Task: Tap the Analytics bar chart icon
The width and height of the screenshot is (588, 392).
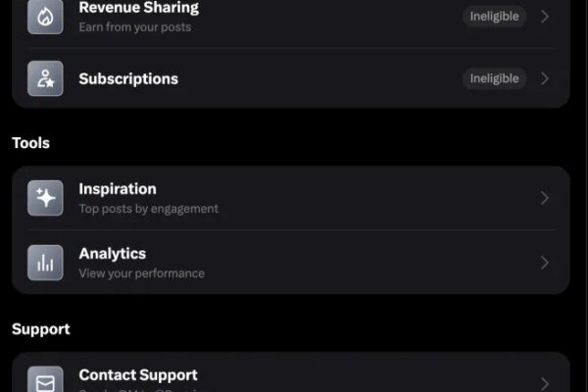Action: pyautogui.click(x=45, y=263)
